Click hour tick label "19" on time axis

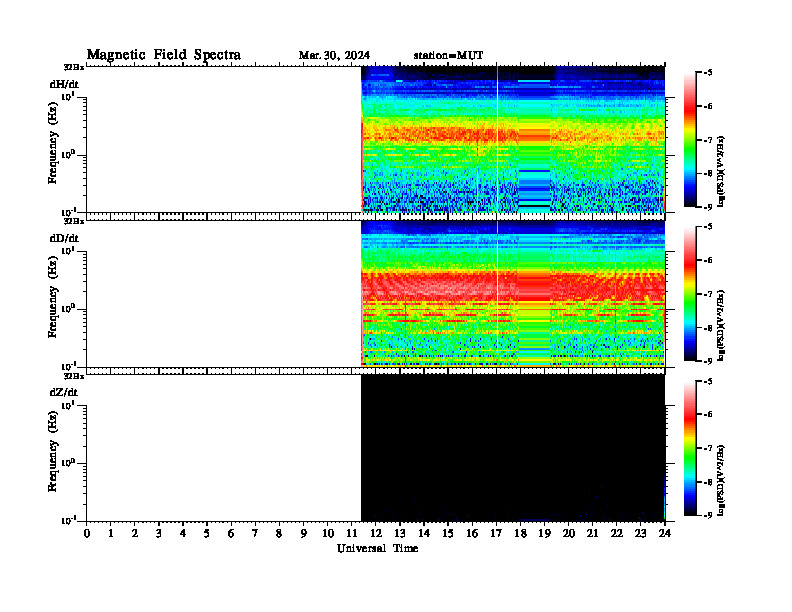544,534
